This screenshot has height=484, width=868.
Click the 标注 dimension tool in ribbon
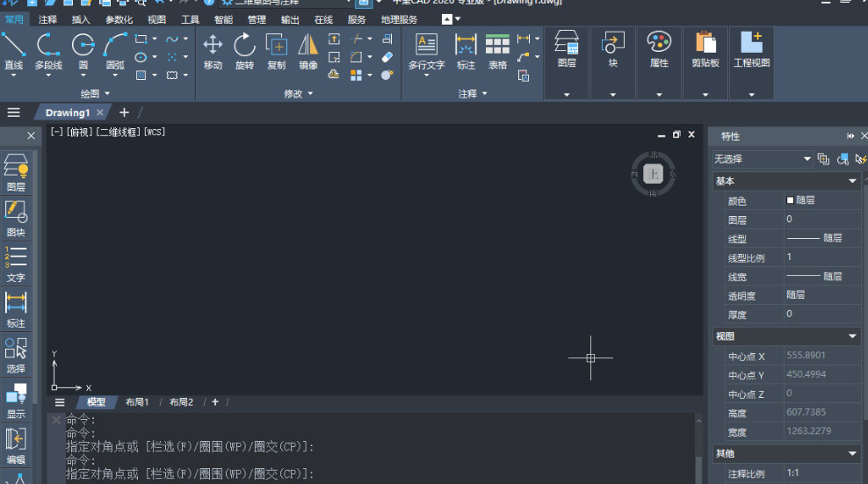coord(466,51)
